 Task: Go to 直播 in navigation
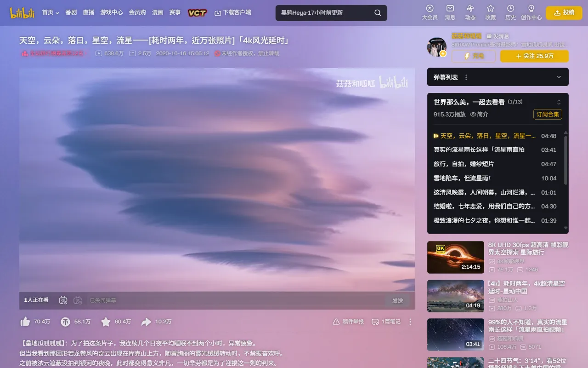coord(89,13)
